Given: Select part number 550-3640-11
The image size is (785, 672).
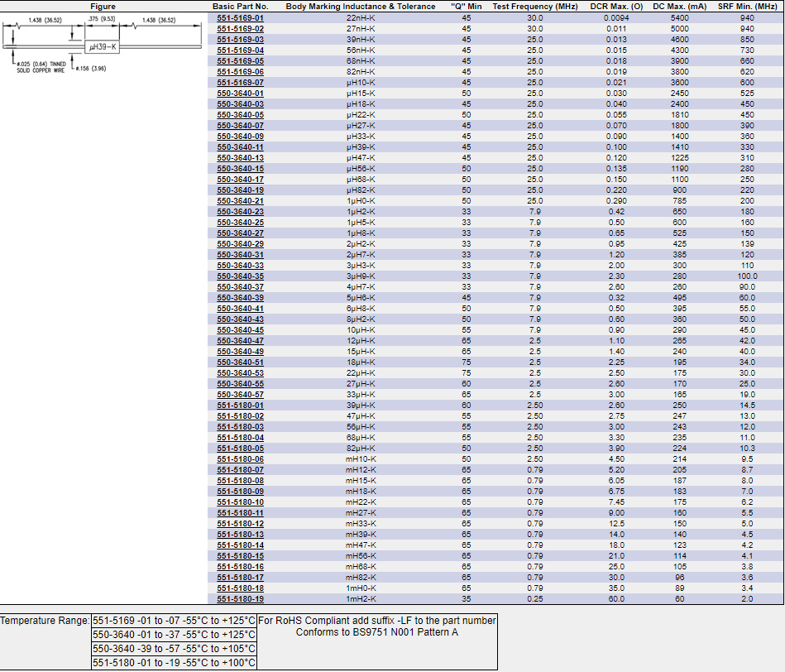Looking at the screenshot, I should 240,146.
